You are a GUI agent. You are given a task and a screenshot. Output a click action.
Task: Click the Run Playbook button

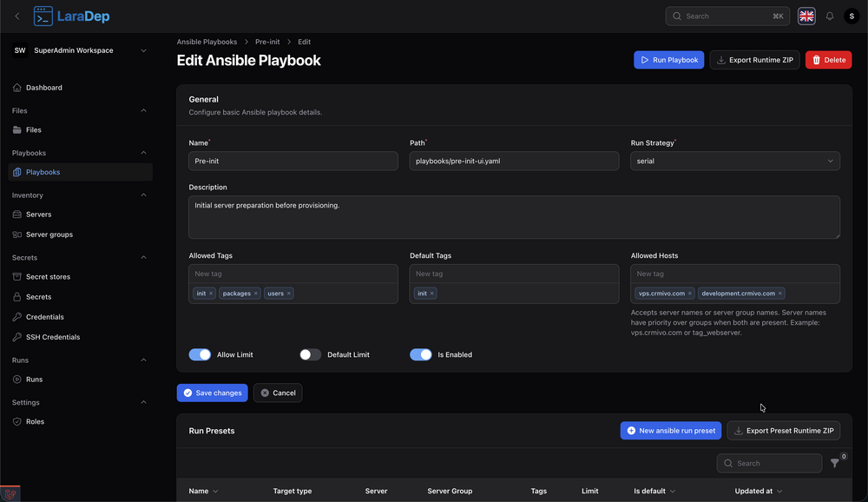[x=668, y=60]
